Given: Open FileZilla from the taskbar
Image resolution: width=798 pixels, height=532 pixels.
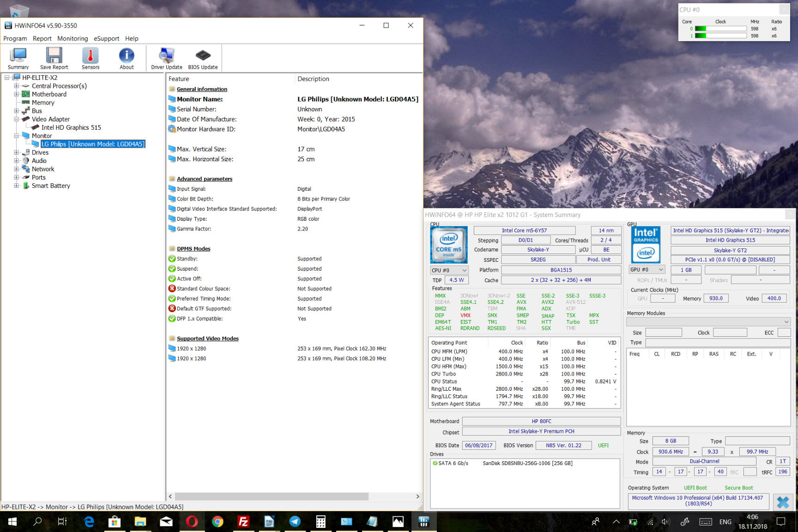Looking at the screenshot, I should tap(243, 522).
